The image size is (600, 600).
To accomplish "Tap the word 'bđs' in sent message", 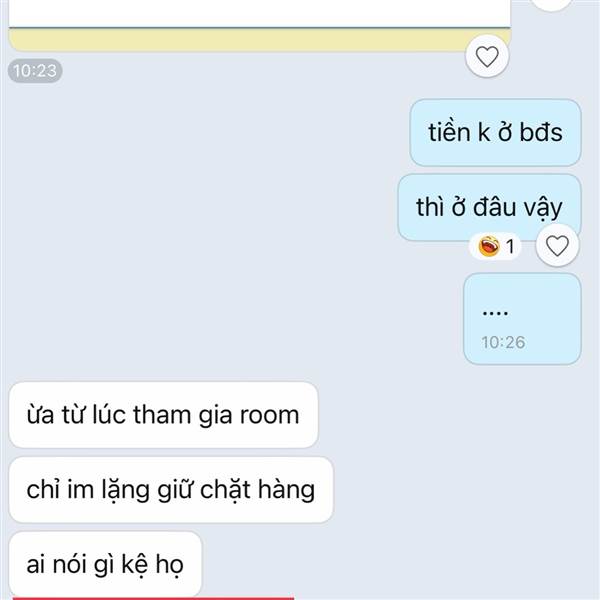I will tap(541, 132).
